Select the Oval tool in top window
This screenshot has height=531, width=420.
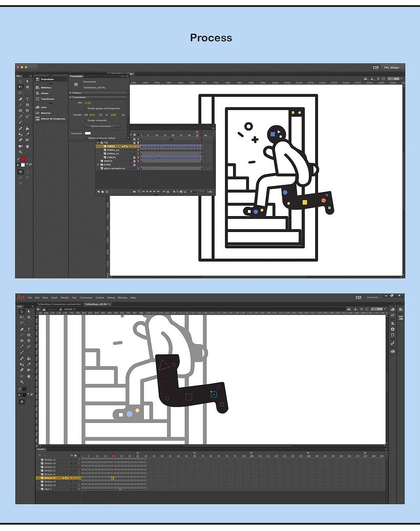tap(20, 111)
